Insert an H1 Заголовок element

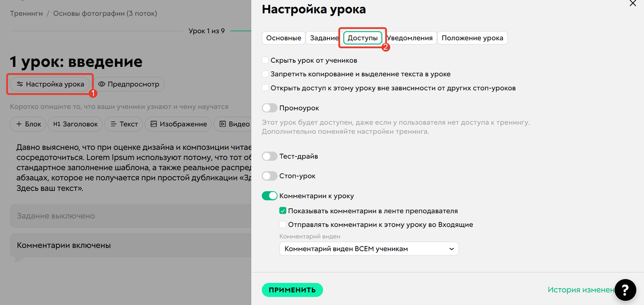click(x=75, y=124)
